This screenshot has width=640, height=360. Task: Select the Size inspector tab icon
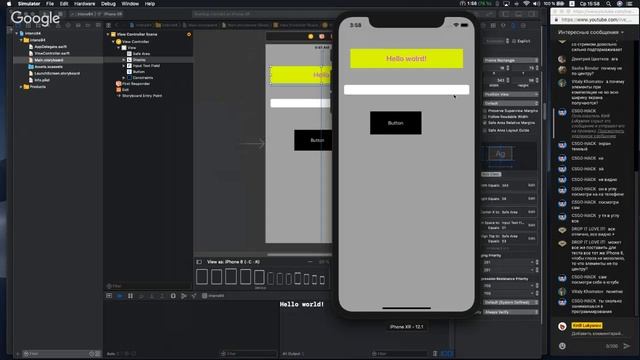click(513, 25)
